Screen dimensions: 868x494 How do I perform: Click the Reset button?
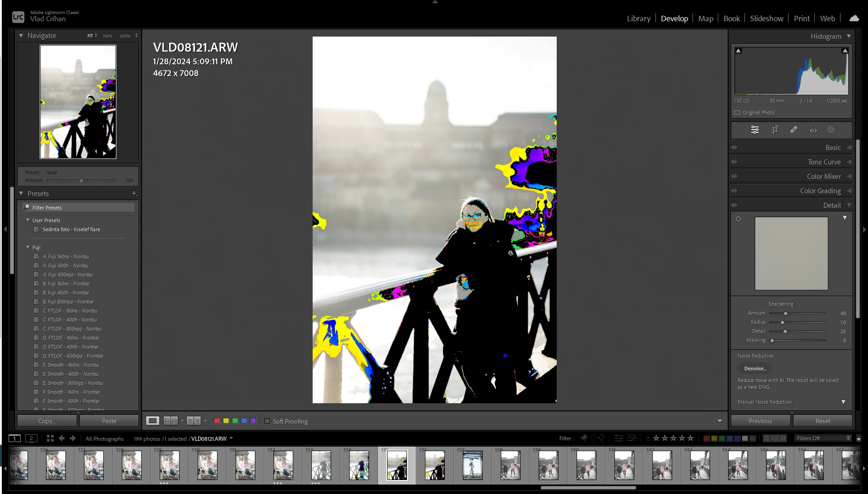pyautogui.click(x=822, y=421)
